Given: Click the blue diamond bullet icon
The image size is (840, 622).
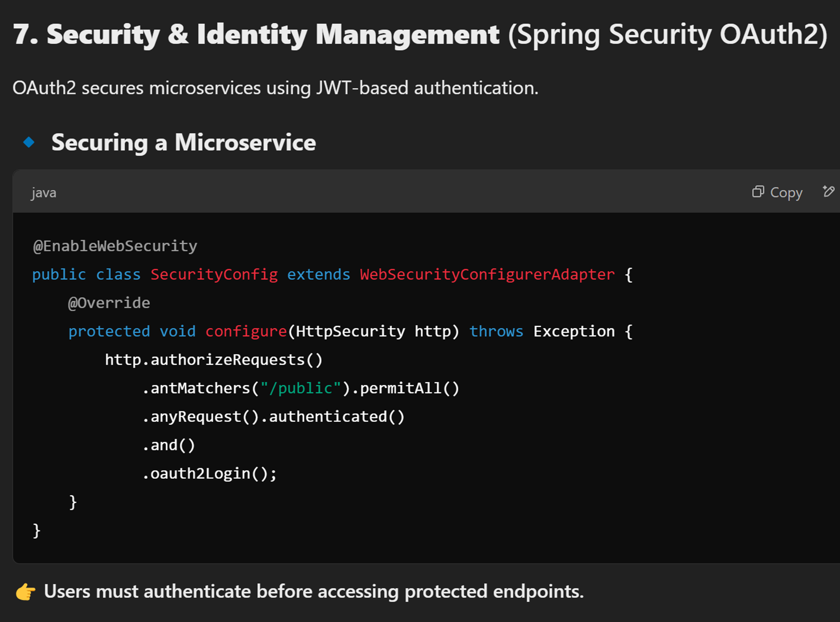Looking at the screenshot, I should coord(29,142).
